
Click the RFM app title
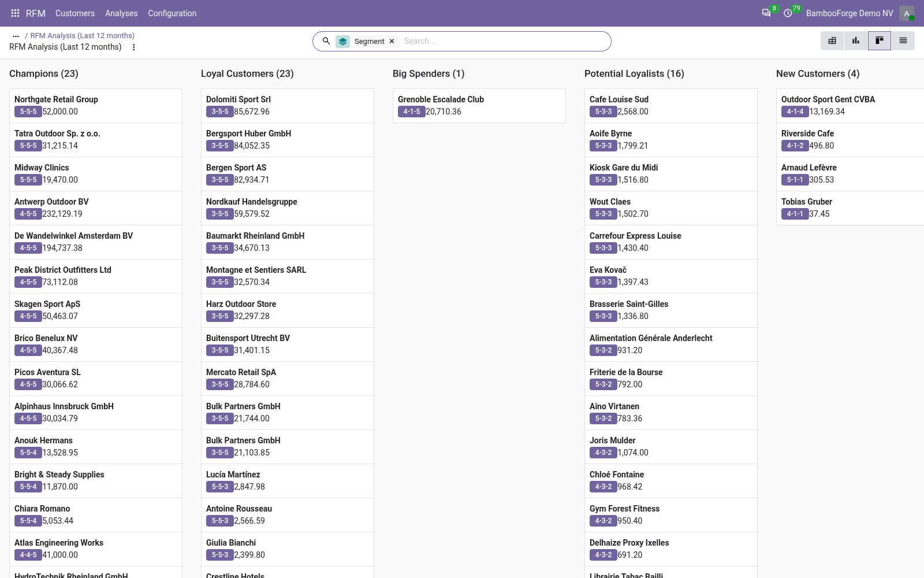pyautogui.click(x=36, y=13)
